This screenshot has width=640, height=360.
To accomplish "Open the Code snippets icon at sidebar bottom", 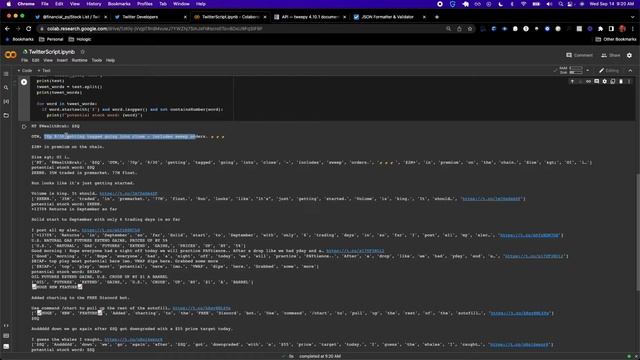I will pos(6,326).
